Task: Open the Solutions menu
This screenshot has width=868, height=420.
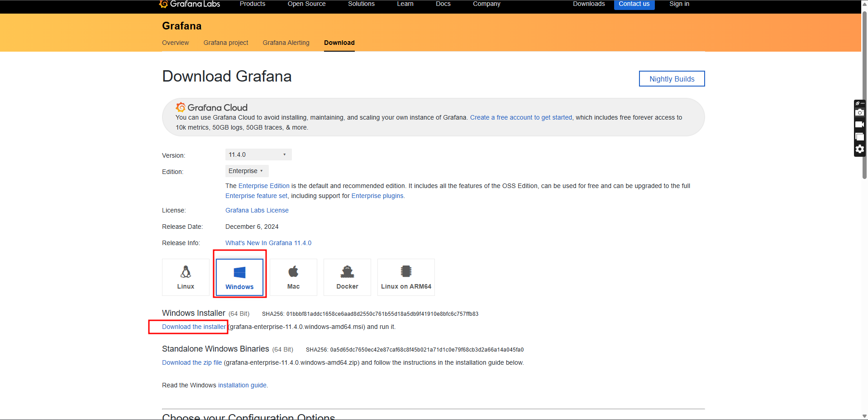Action: (361, 4)
